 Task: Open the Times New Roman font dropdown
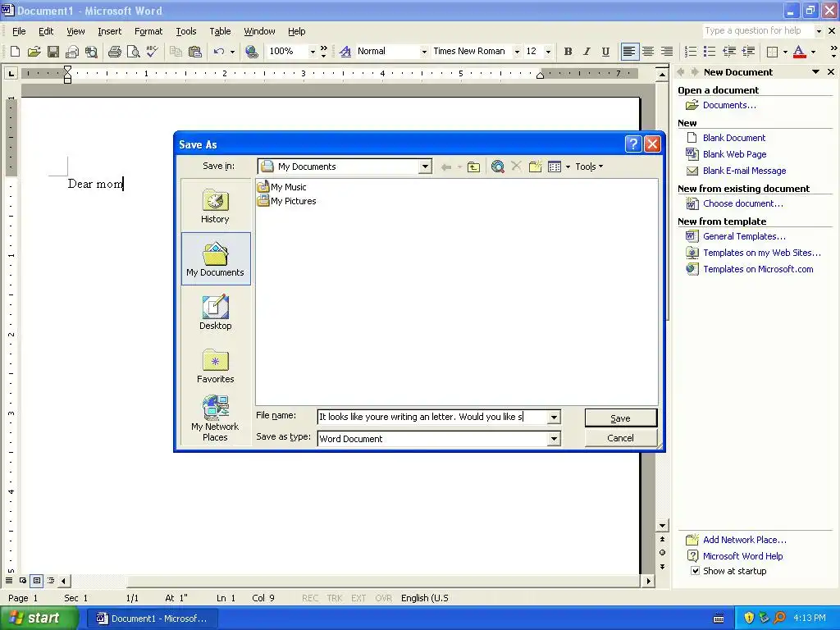pyautogui.click(x=517, y=52)
